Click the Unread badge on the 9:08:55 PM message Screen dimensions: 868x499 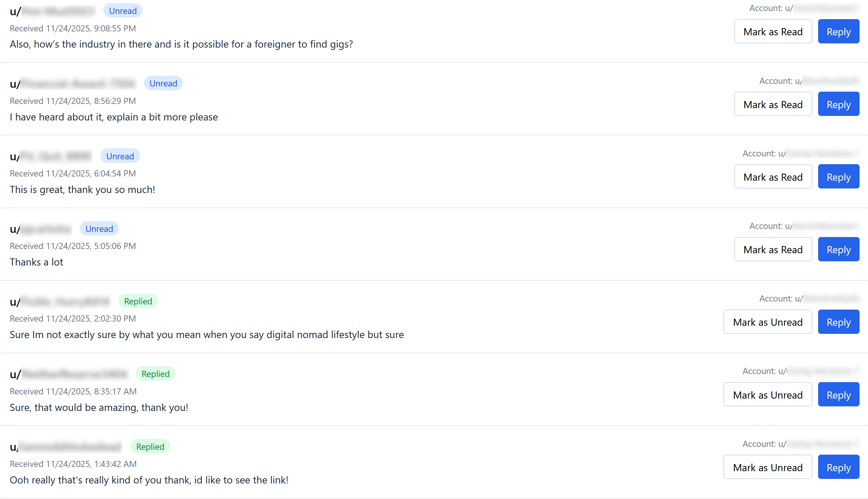[123, 11]
